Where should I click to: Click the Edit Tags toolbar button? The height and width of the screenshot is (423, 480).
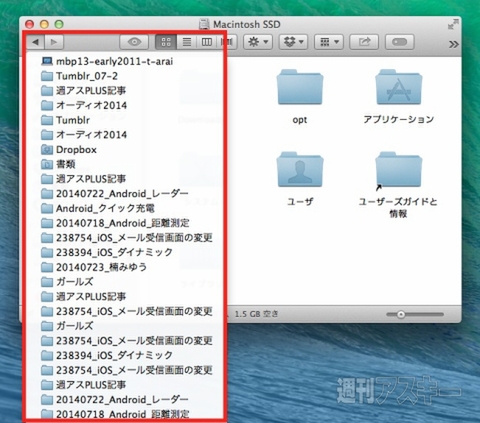click(400, 42)
